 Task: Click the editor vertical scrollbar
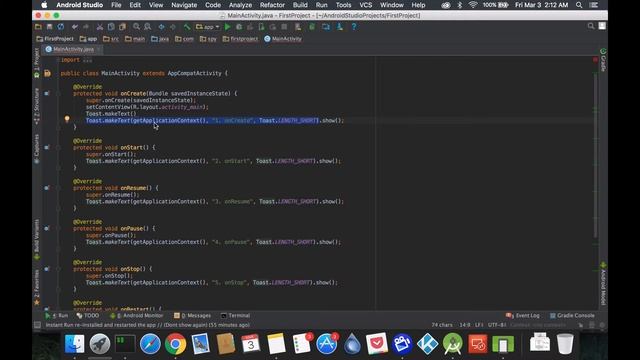click(x=595, y=155)
